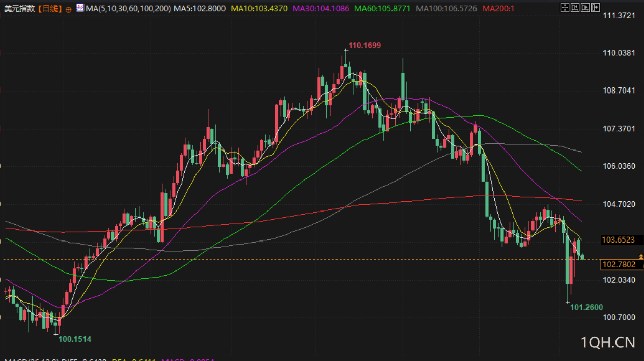Click the 100.1514 low price label
Viewport: 644px width, 361px height.
tap(75, 339)
